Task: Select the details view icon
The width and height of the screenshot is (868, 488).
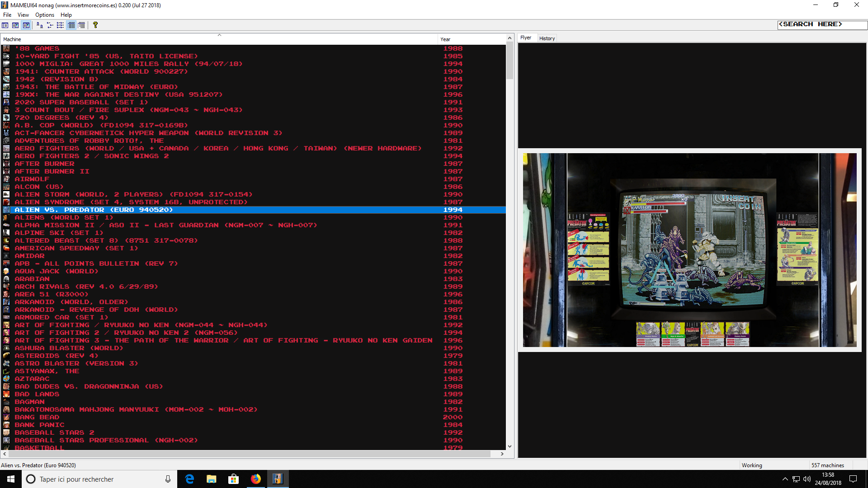Action: [71, 25]
